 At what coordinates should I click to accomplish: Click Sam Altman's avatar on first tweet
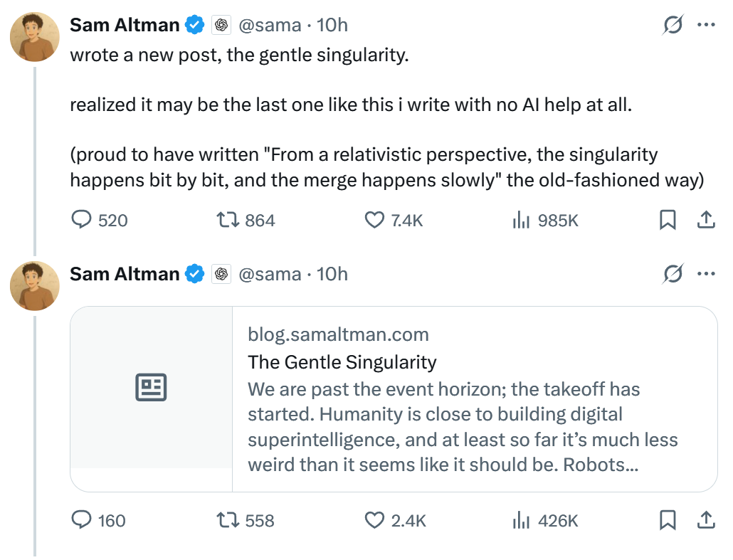(34, 37)
